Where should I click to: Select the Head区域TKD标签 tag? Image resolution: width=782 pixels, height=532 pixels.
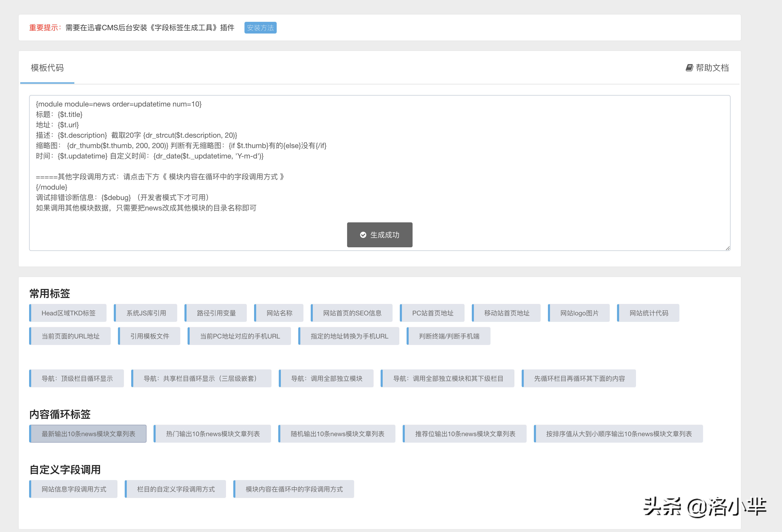click(x=68, y=313)
